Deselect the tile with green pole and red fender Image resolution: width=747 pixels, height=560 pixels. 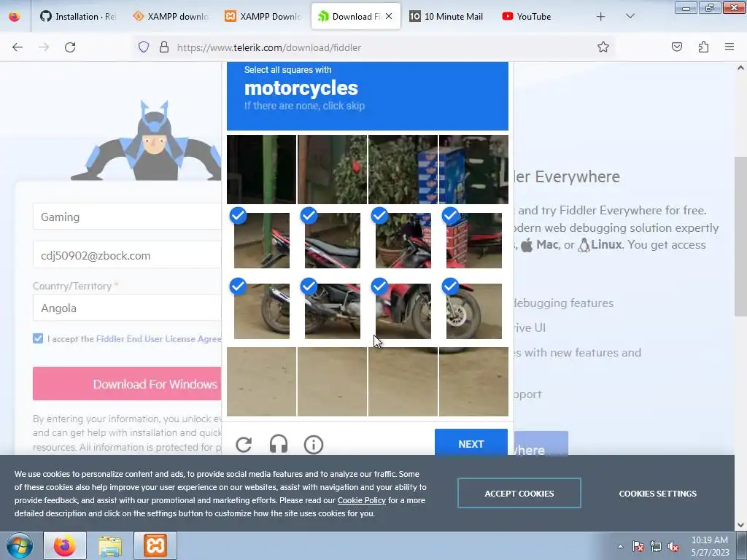coord(262,241)
